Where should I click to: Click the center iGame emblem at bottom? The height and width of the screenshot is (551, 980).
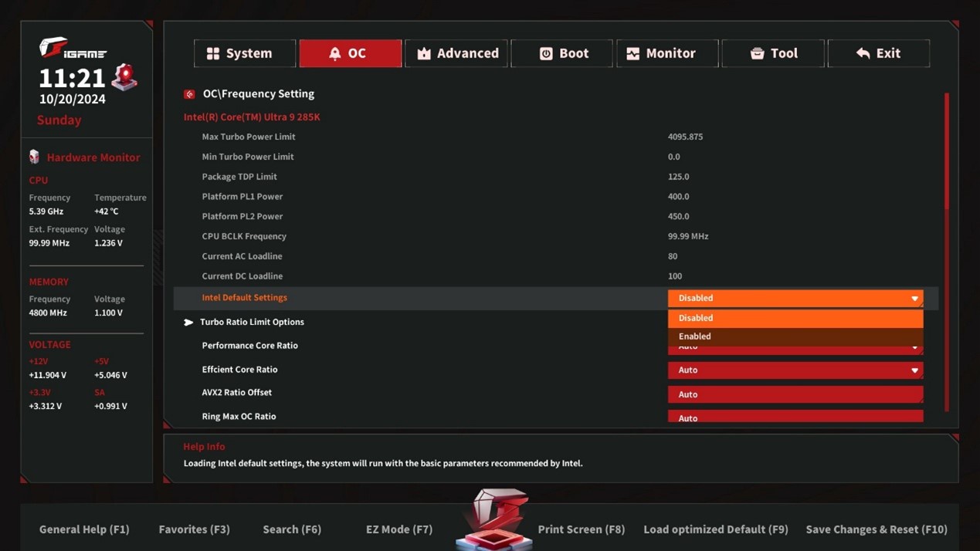tap(494, 519)
